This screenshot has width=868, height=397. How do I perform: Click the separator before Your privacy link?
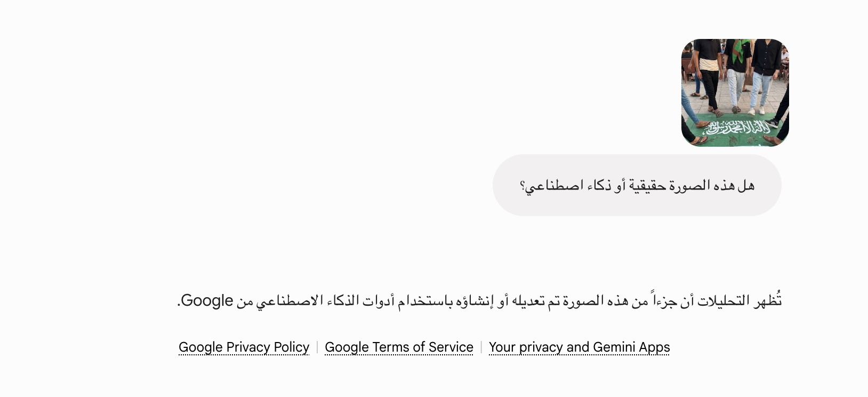(481, 347)
